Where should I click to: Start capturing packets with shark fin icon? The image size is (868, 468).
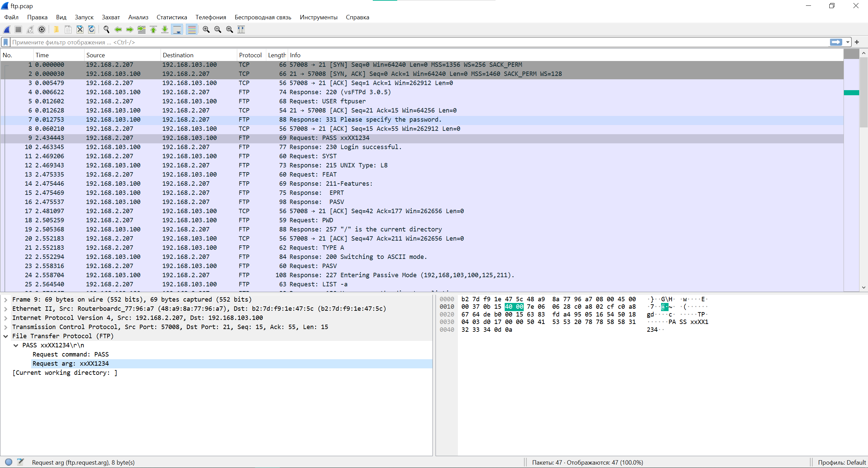click(7, 29)
